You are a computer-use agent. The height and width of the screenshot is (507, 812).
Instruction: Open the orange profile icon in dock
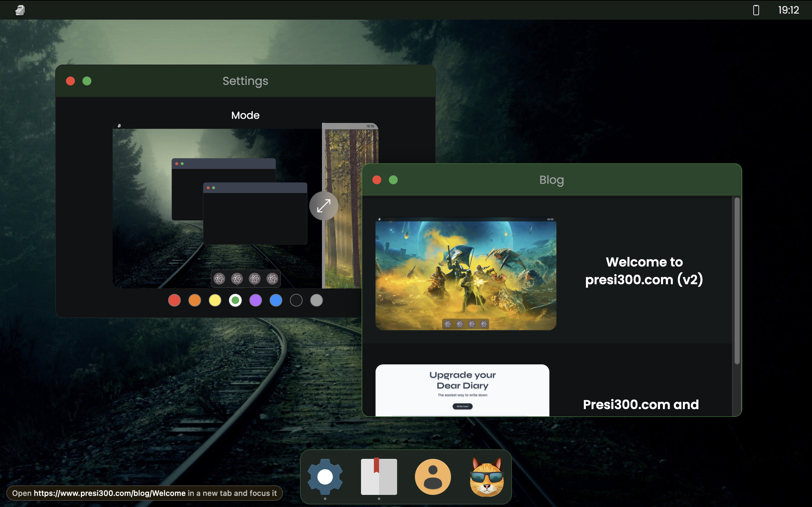(x=433, y=477)
